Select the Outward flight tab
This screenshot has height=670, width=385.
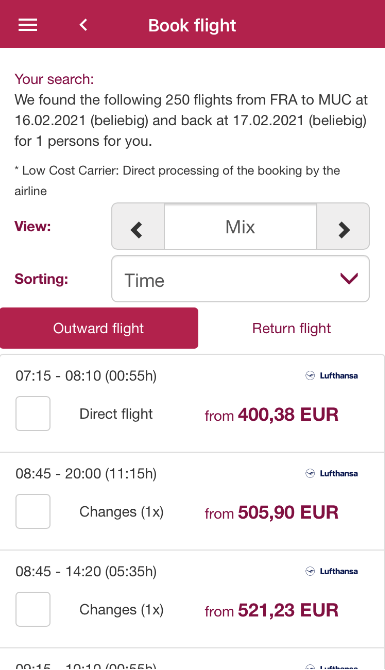[x=99, y=328]
